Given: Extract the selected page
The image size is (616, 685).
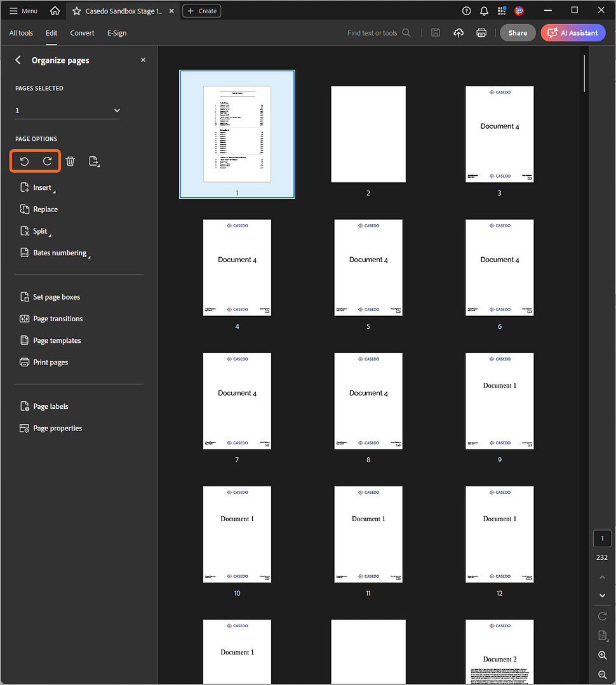Looking at the screenshot, I should click(94, 161).
